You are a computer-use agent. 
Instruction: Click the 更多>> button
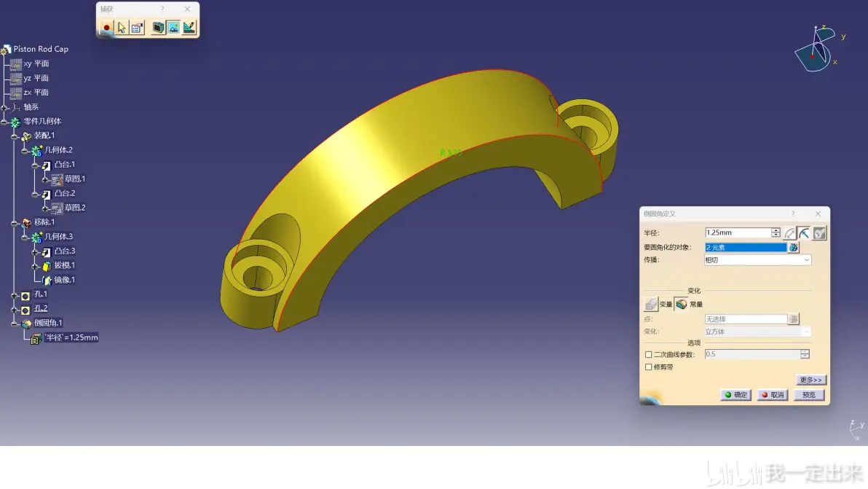(x=810, y=380)
